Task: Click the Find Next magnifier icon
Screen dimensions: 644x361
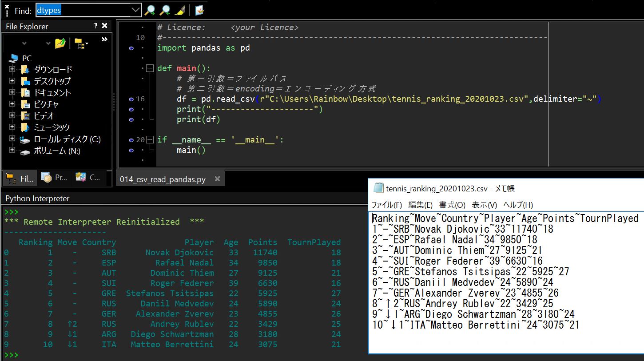Action: click(x=150, y=10)
